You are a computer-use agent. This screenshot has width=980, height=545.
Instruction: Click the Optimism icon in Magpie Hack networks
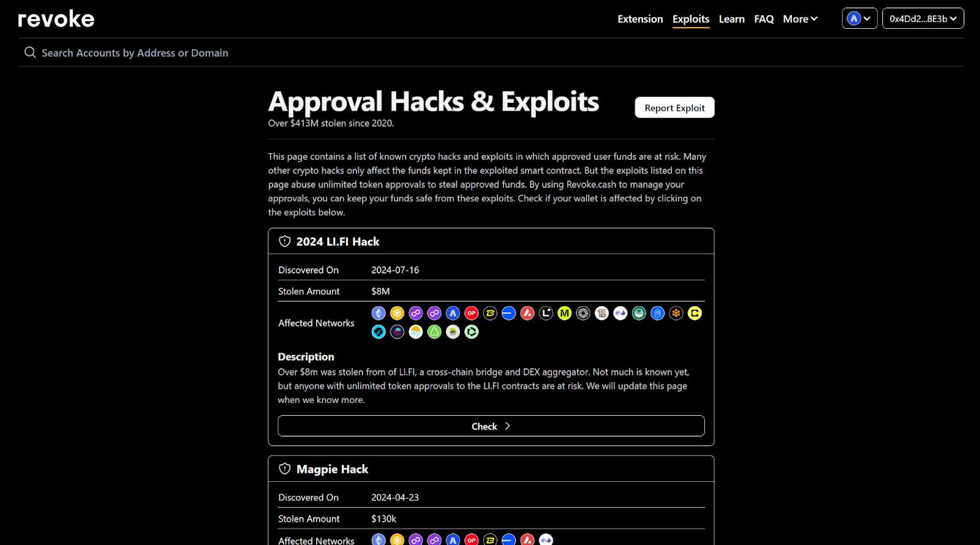click(x=472, y=539)
